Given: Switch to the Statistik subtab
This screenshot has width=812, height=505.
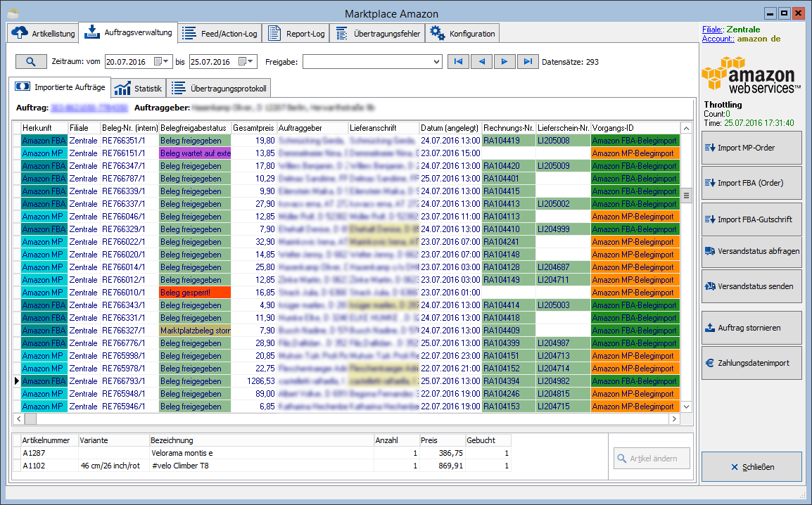Looking at the screenshot, I should click(x=139, y=89).
